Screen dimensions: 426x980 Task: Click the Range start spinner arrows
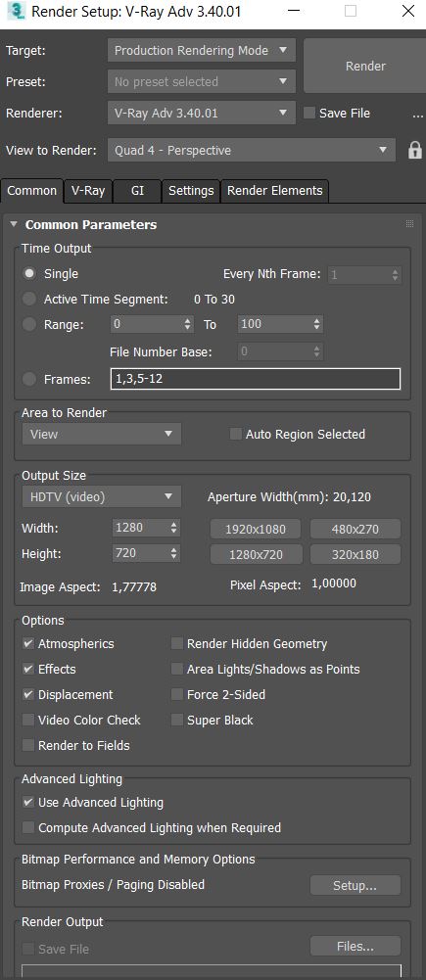point(188,324)
